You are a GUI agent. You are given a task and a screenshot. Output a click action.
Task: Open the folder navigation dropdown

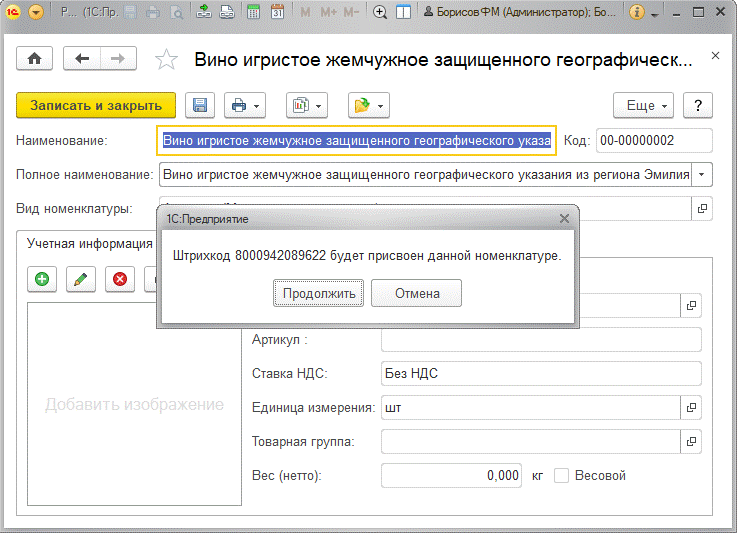coord(369,105)
